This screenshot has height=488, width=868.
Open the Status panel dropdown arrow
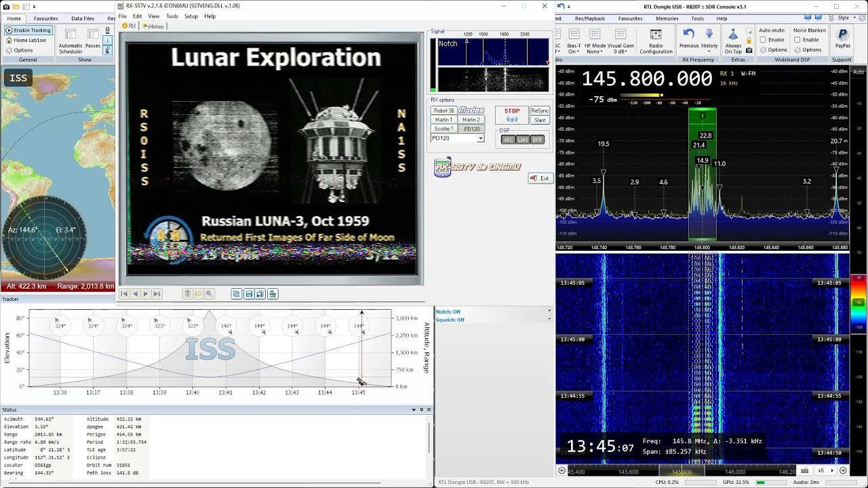click(x=414, y=409)
